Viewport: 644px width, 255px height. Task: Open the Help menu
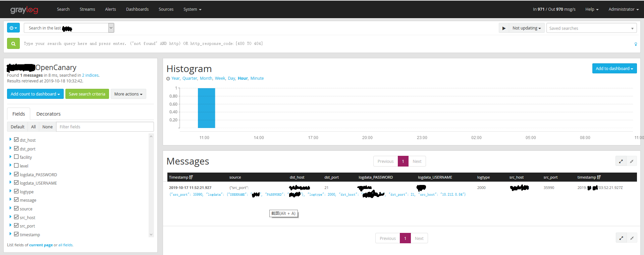click(592, 9)
